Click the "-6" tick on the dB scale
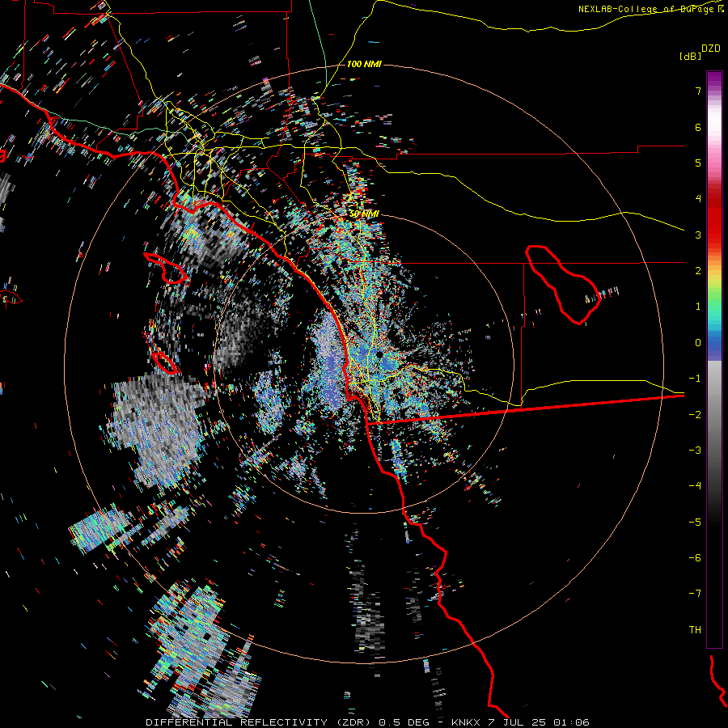The image size is (728, 728). [x=695, y=558]
